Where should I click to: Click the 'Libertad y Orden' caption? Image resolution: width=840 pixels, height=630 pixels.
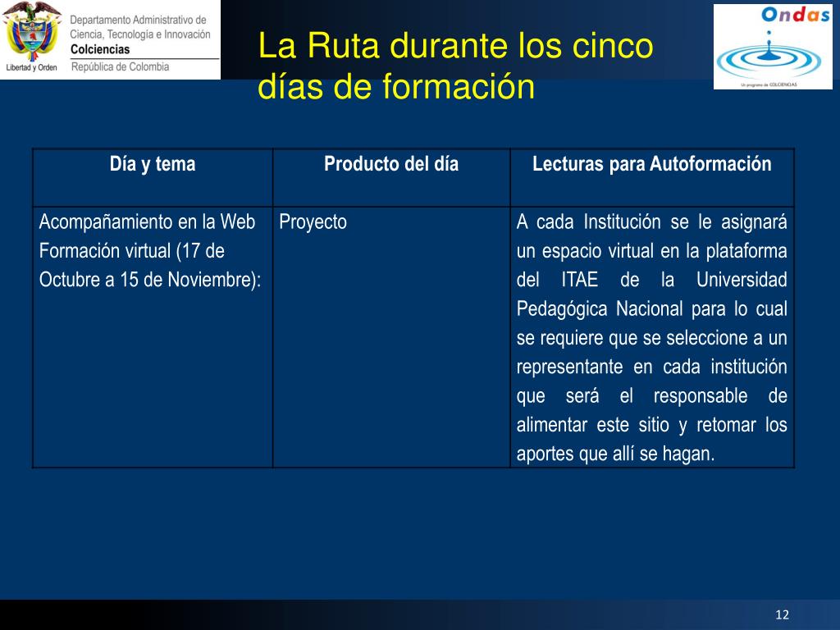(32, 67)
